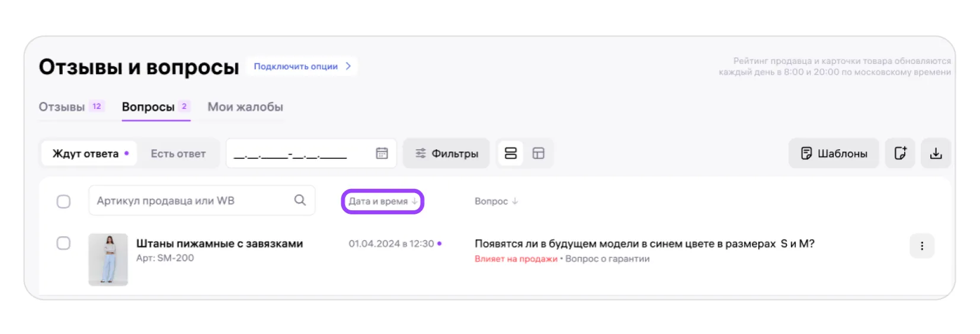Sort by Дата и время column
Image resolution: width=980 pixels, height=334 pixels.
382,201
